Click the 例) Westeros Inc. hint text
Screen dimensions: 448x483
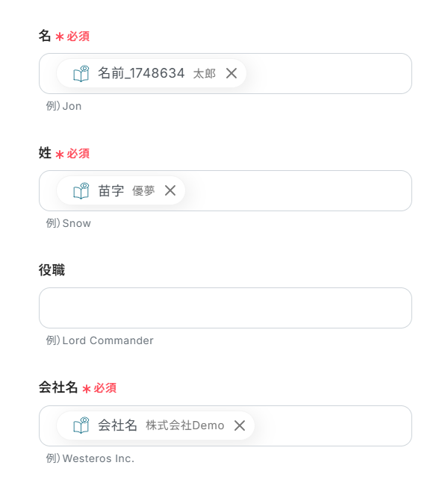coord(90,458)
